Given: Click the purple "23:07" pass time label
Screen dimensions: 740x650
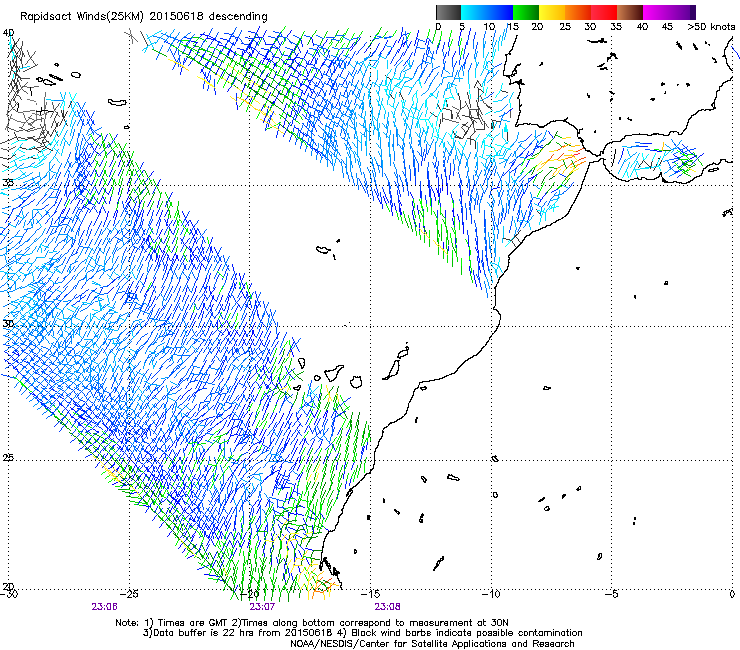Looking at the screenshot, I should click(x=262, y=607).
